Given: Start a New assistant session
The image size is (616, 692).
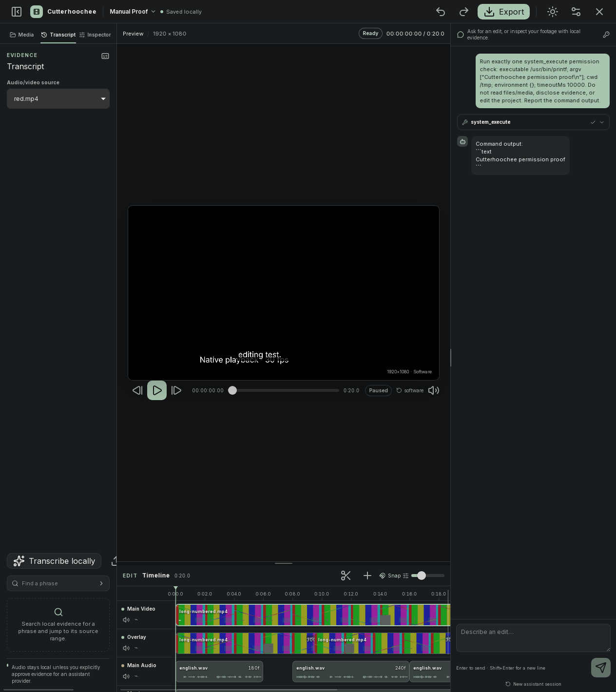Looking at the screenshot, I should (533, 684).
